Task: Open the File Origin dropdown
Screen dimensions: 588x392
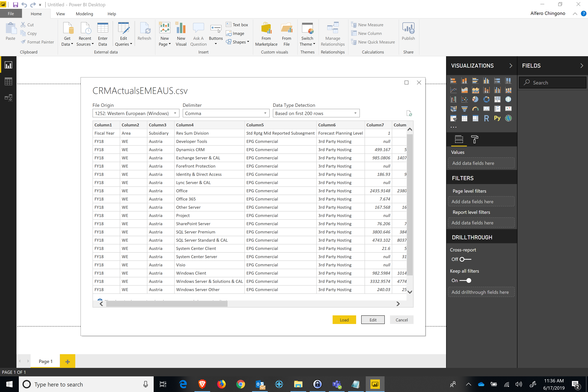Action: click(x=136, y=113)
